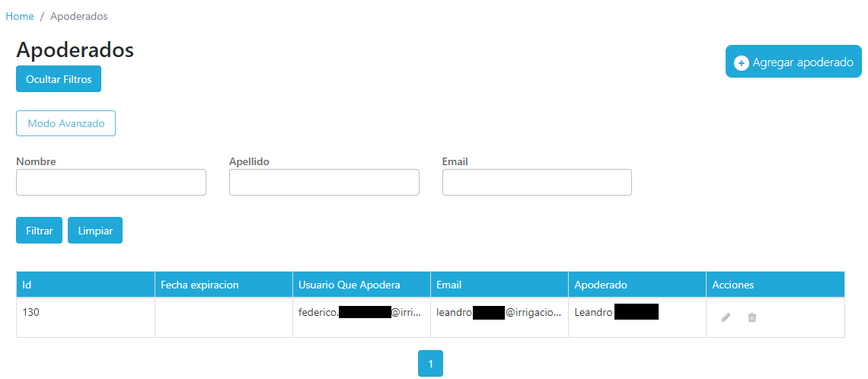Image resolution: width=868 pixels, height=379 pixels.
Task: Click the Fecha expiracion column header
Action: (199, 285)
